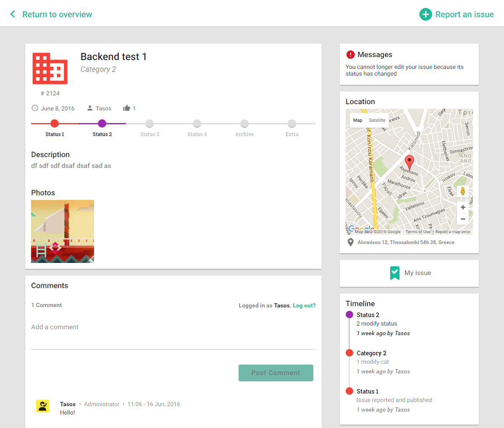Click the green bookmark My issue icon
Viewport: 504px width, 428px height.
click(395, 273)
